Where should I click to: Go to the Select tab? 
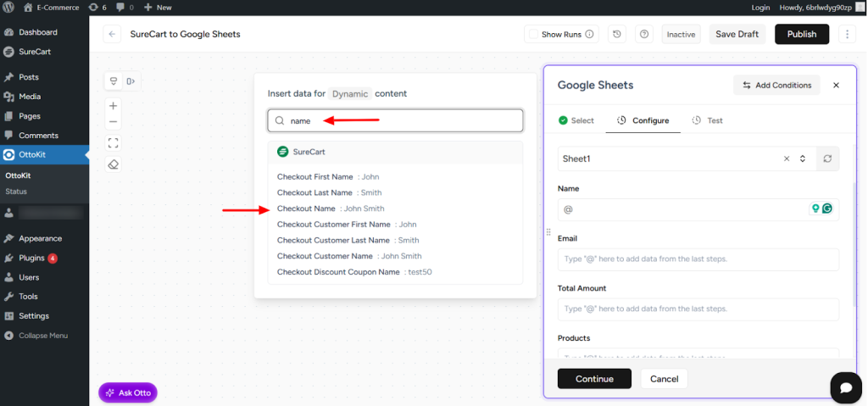tap(576, 120)
